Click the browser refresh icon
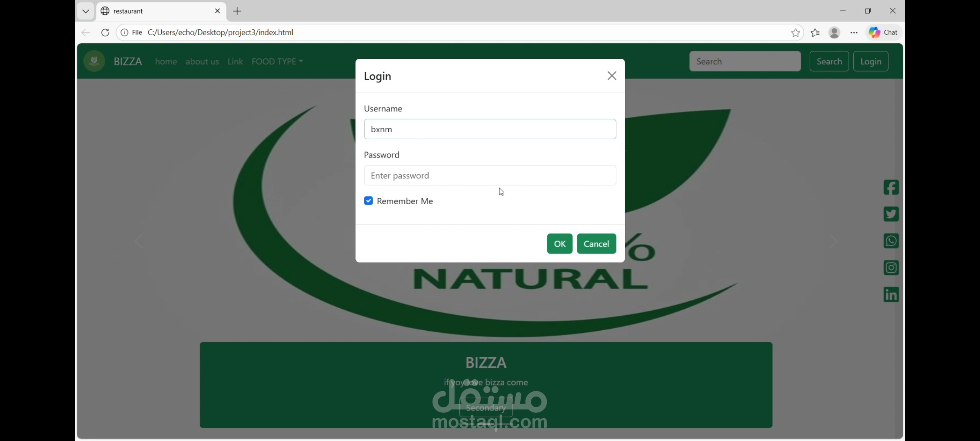The height and width of the screenshot is (441, 980). 105,33
